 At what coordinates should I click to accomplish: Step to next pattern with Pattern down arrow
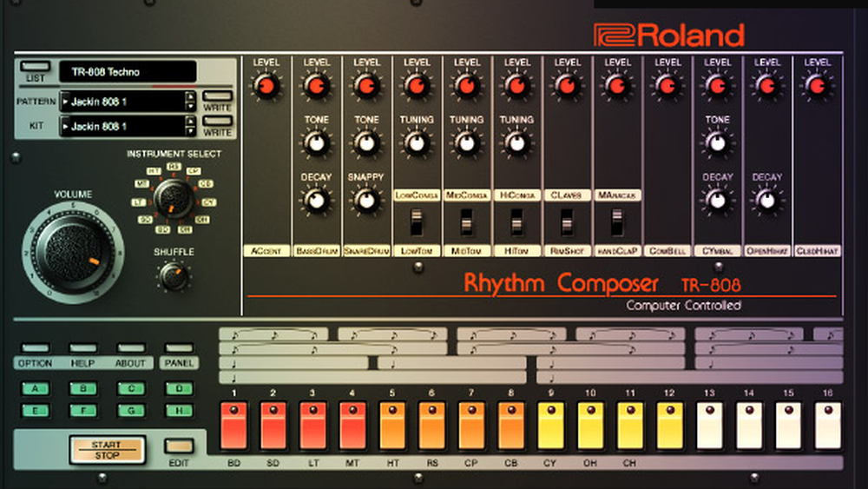191,106
